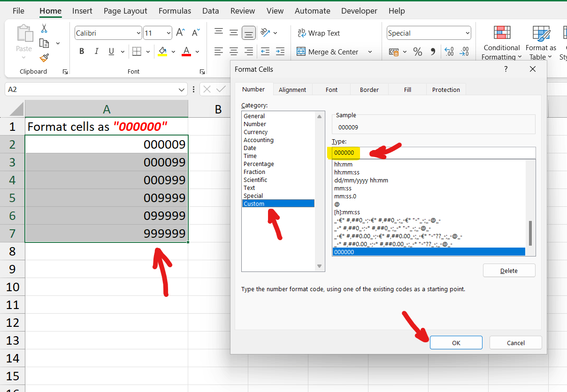
Task: Align text left icon
Action: point(219,52)
